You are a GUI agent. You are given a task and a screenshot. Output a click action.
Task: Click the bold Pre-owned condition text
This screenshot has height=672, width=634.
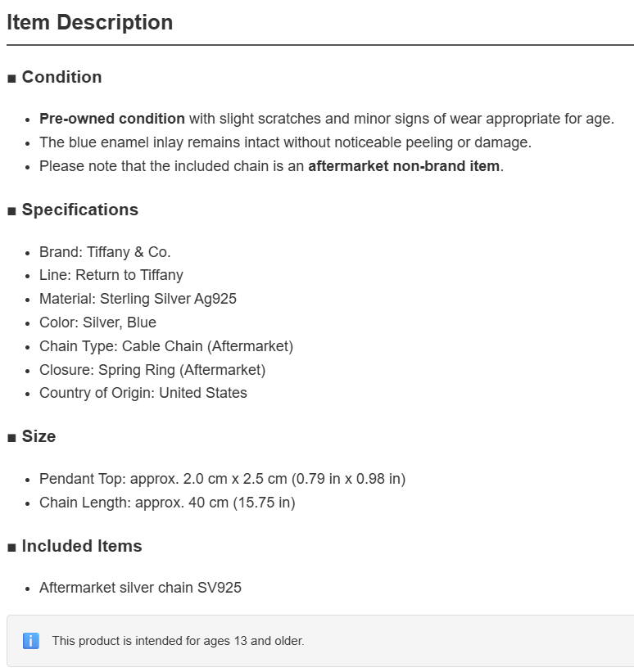pos(112,119)
